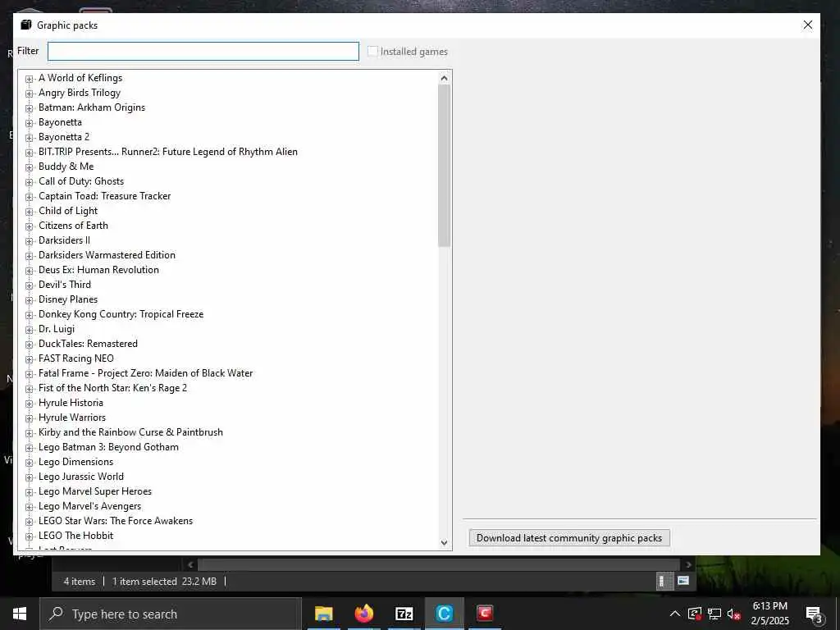The height and width of the screenshot is (630, 840).
Task: Click the Filter text input field
Action: click(x=203, y=52)
